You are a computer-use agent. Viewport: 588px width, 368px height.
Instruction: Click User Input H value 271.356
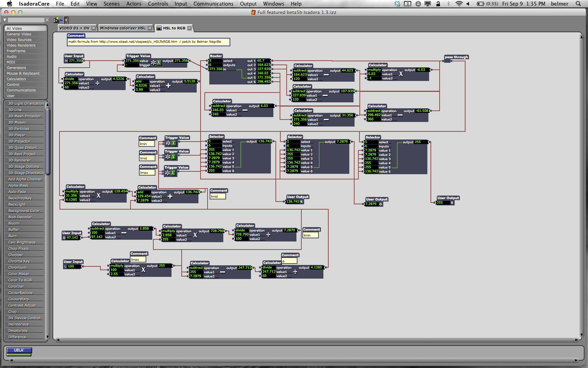tap(75, 61)
